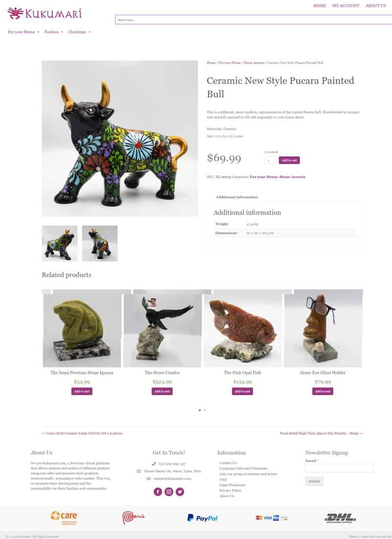Open the My Account menu item
Screen dimensions: 392x539
click(345, 6)
